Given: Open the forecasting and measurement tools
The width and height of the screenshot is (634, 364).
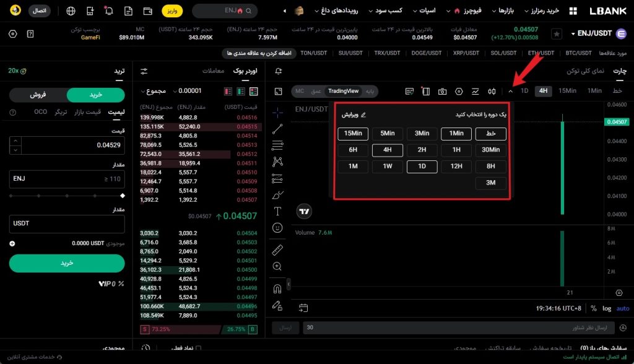Looking at the screenshot, I should [x=277, y=178].
